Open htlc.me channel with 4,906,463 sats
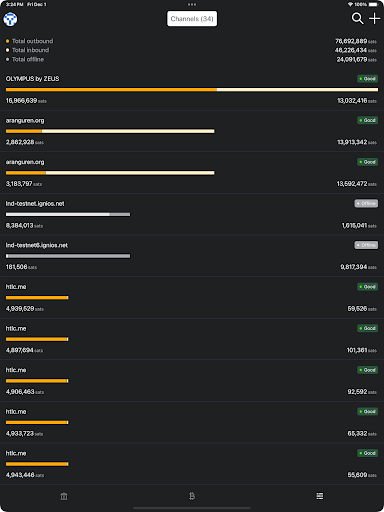The image size is (384, 512). [192, 381]
